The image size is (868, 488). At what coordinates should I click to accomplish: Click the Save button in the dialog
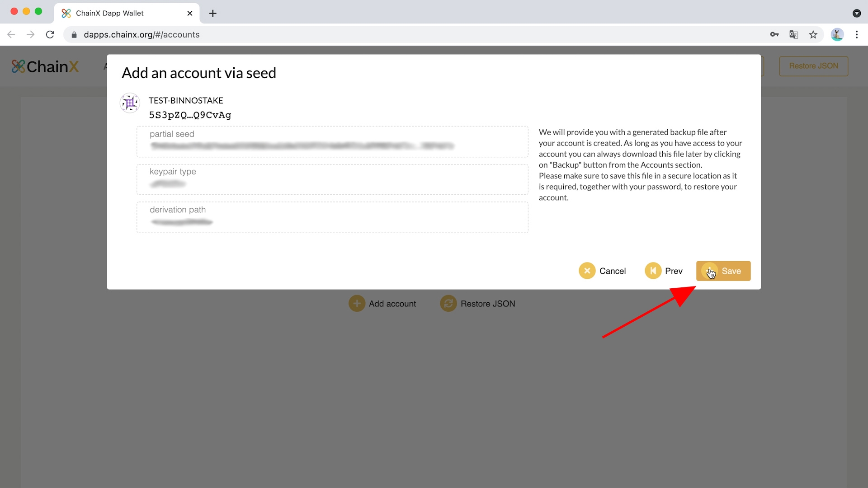(x=723, y=271)
